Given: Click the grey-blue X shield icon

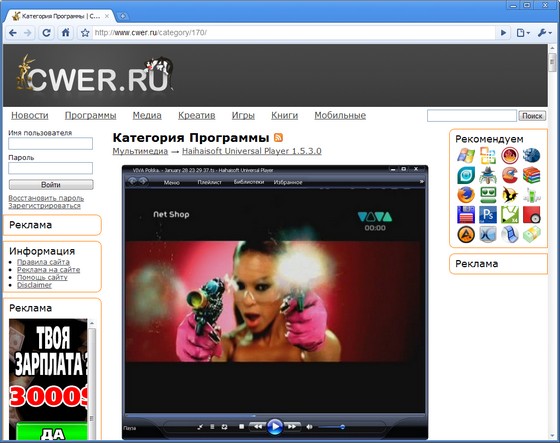Looking at the screenshot, I should 488,235.
